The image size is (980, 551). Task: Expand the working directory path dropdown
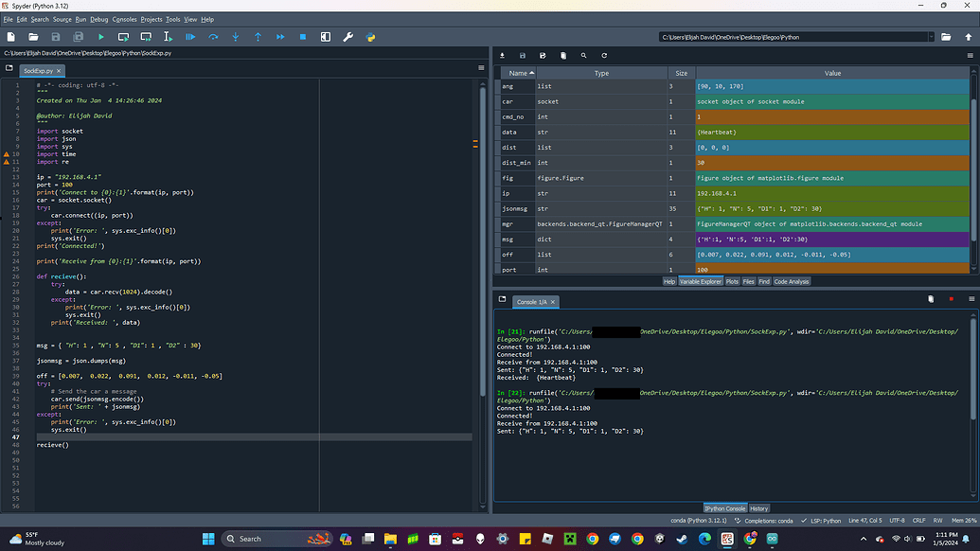[x=931, y=37]
